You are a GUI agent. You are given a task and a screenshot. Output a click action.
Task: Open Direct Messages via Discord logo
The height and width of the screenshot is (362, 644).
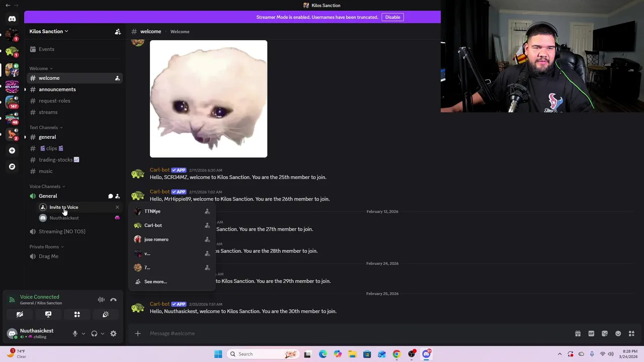click(x=12, y=19)
